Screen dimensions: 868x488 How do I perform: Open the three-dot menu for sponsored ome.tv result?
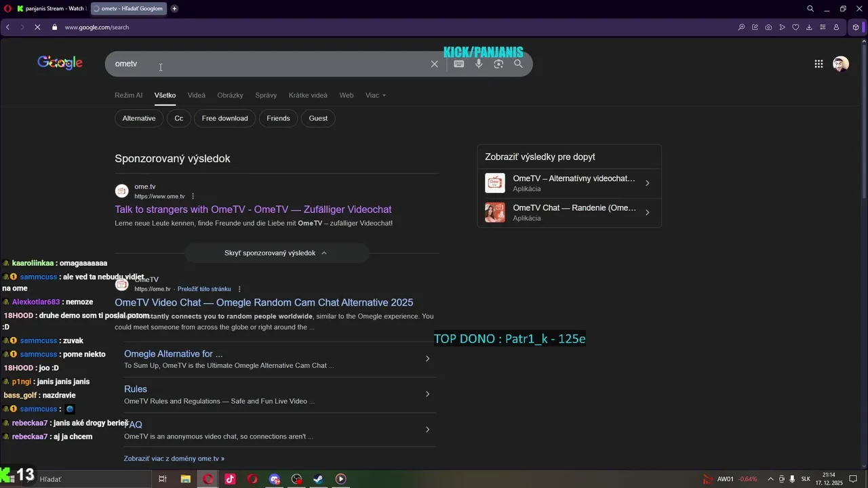point(193,197)
